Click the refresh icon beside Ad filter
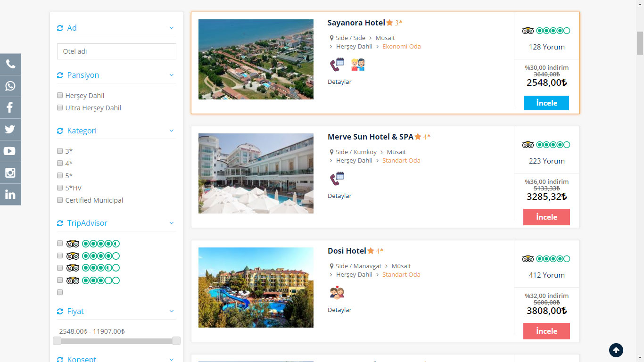This screenshot has height=362, width=644. pos(60,28)
